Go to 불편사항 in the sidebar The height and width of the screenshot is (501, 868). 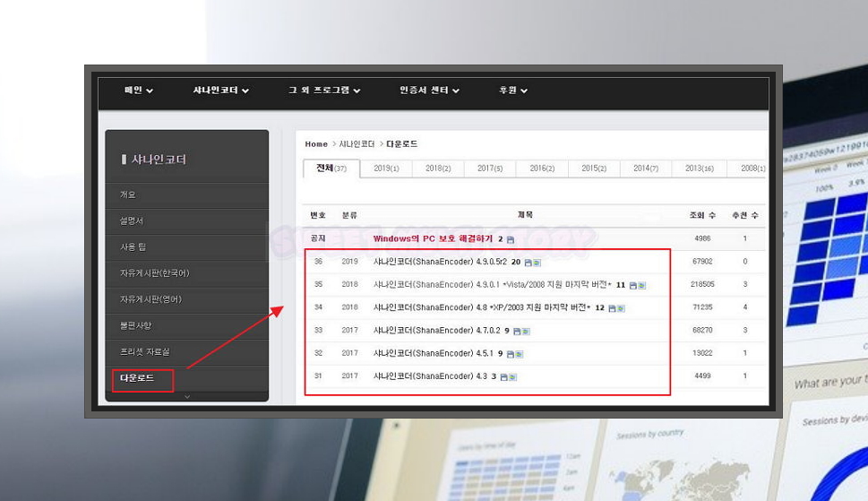tap(187, 325)
